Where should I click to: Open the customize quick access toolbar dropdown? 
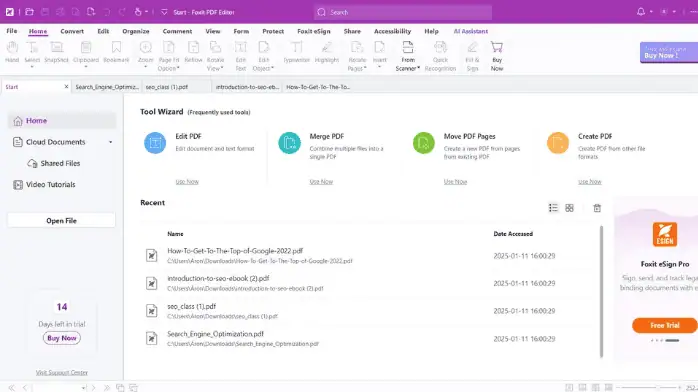(x=164, y=12)
